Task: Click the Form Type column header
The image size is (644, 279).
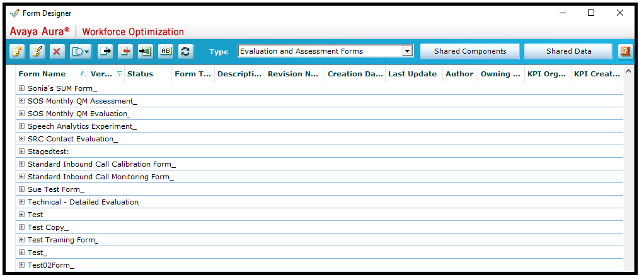Action: click(x=193, y=74)
